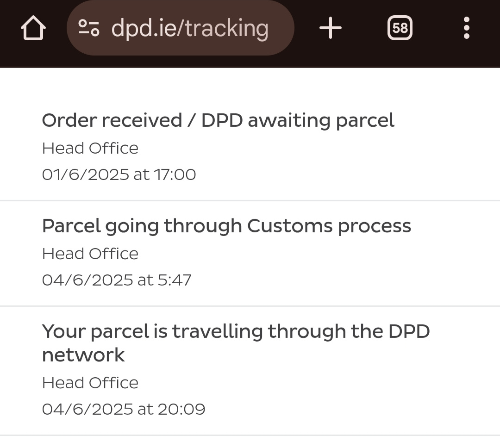Tap 'DPD awaiting parcel' text
The image size is (500, 448).
298,120
